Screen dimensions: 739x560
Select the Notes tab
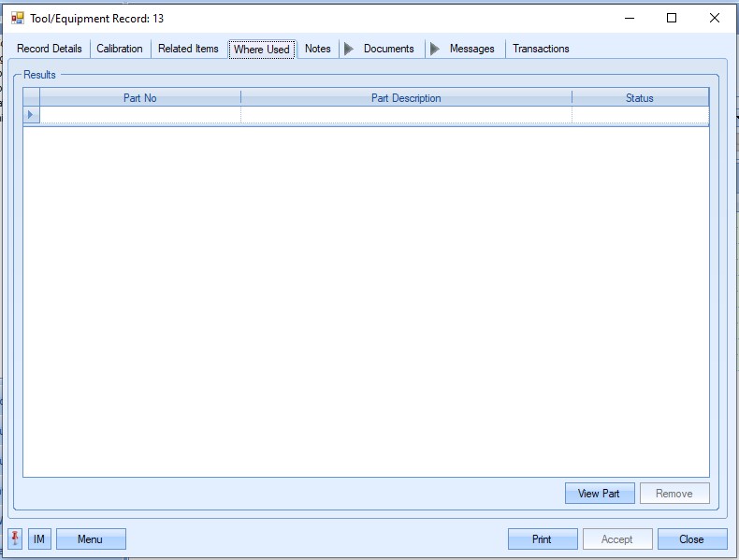tap(318, 49)
